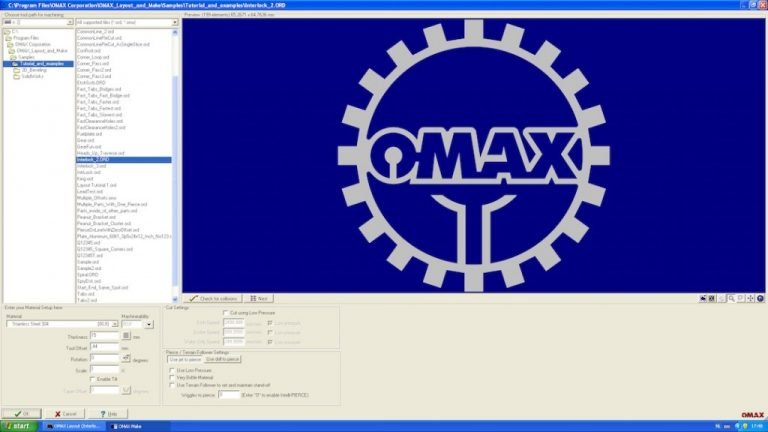Select Fast_Tabs_Bridges.ord file
Image resolution: width=768 pixels, height=432 pixels.
[99, 89]
